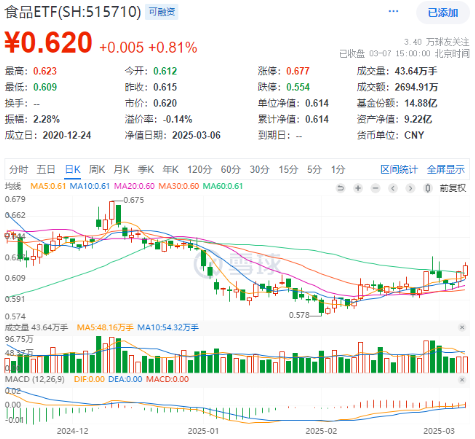Click the volume MA10:54.32万手 label
The height and width of the screenshot is (439, 475).
[x=168, y=327]
